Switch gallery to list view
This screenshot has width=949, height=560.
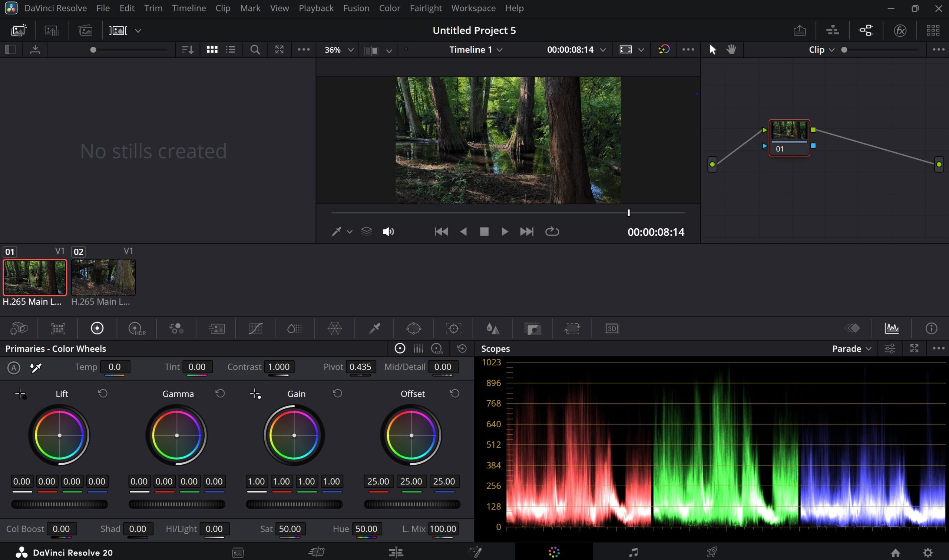(x=231, y=49)
